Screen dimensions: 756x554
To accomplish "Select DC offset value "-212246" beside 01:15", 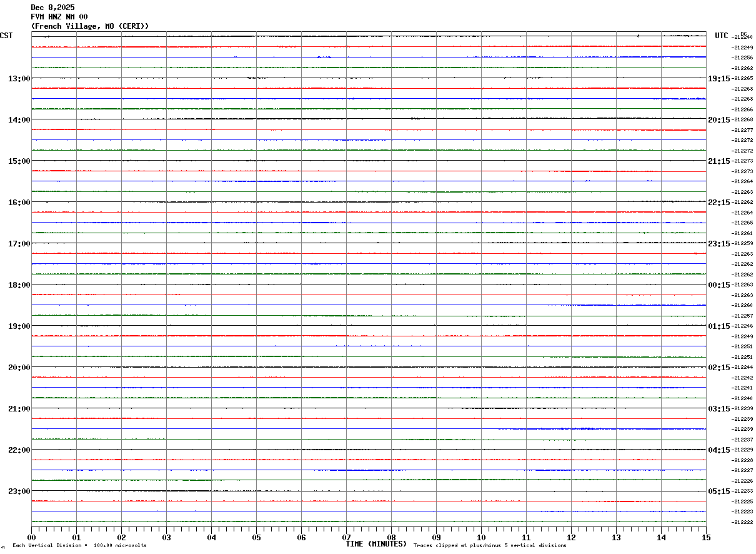I will pyautogui.click(x=742, y=326).
